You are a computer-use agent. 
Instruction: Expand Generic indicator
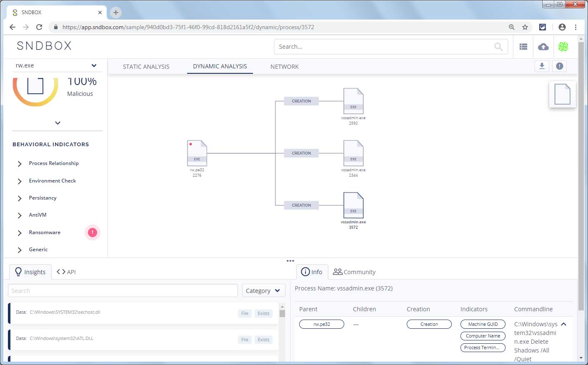[20, 250]
